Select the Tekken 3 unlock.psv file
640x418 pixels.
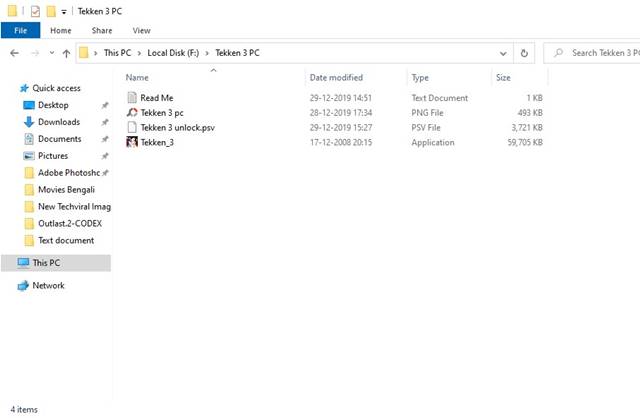178,128
